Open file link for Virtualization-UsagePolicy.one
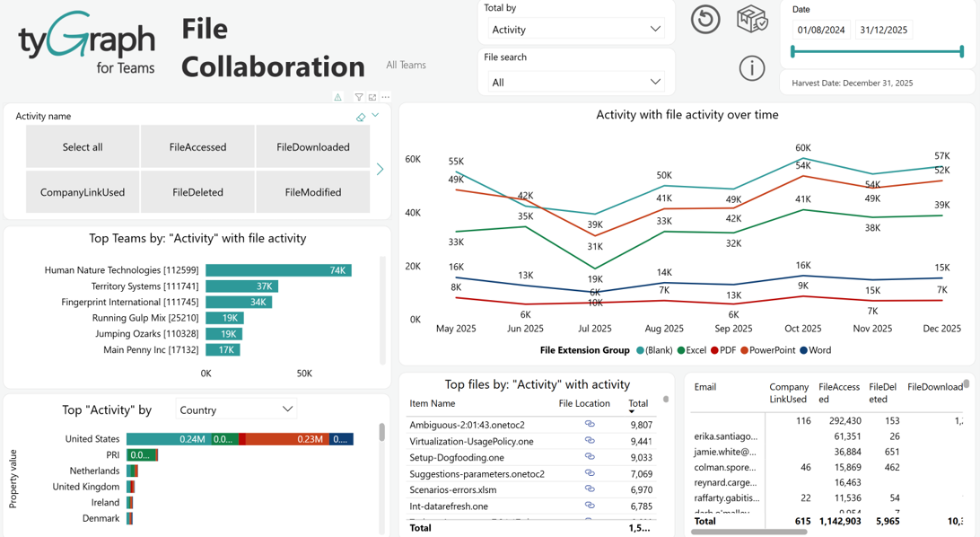980x537 pixels. pyautogui.click(x=590, y=440)
